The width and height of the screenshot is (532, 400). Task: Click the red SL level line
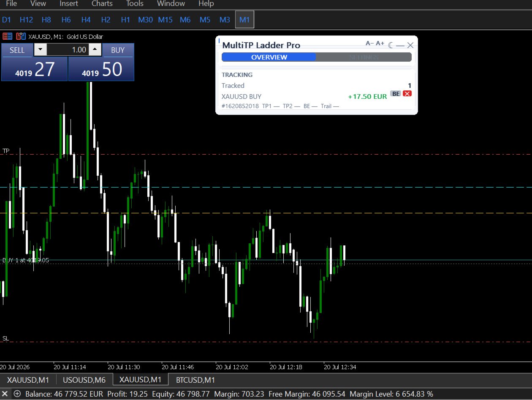click(x=266, y=342)
